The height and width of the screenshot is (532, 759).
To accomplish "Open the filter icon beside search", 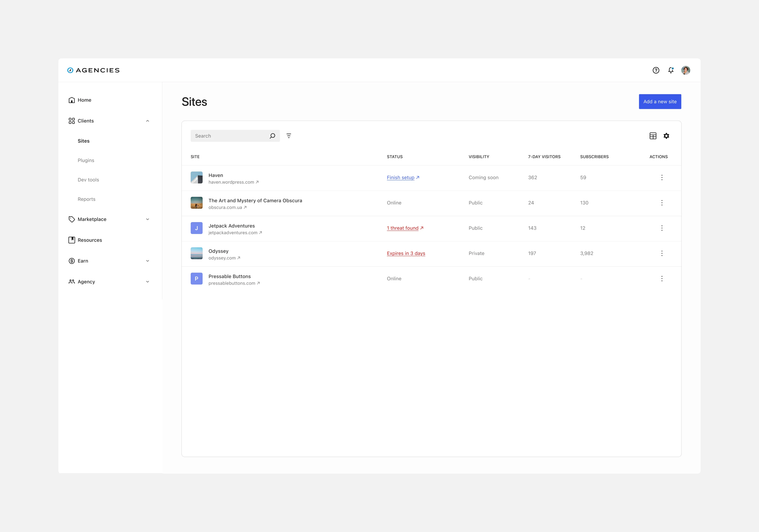I will (x=289, y=136).
